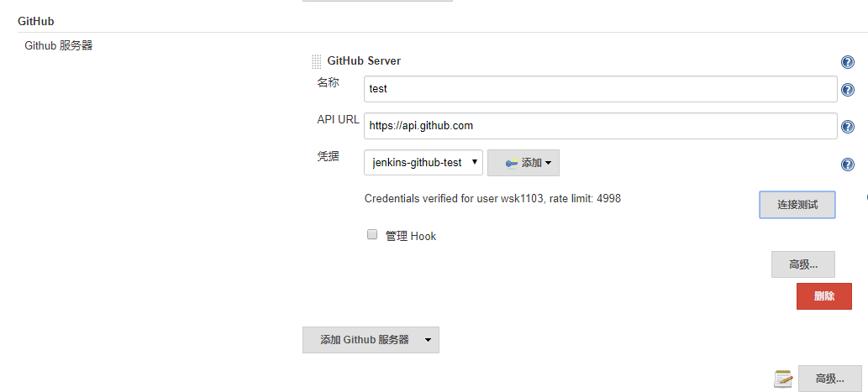Click the bottom-right 高级... button
The width and height of the screenshot is (868, 392).
pos(830,379)
